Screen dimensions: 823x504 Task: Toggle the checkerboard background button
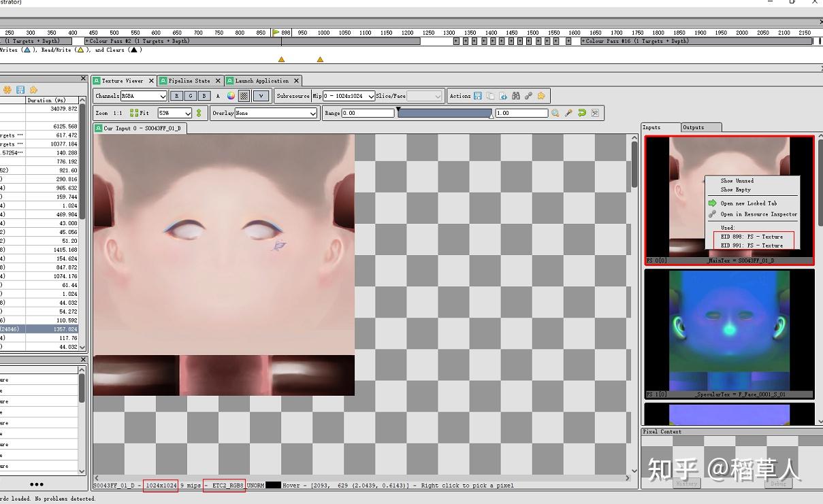click(x=244, y=96)
